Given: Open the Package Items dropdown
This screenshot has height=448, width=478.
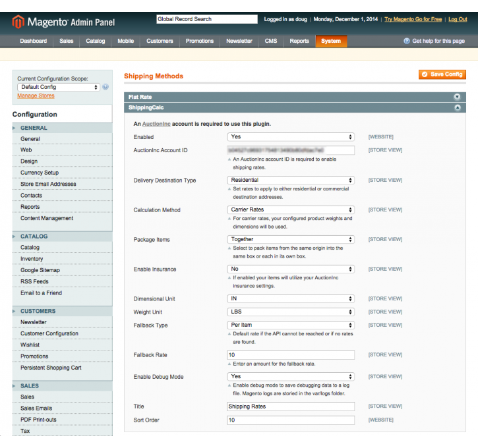Looking at the screenshot, I should 291,239.
